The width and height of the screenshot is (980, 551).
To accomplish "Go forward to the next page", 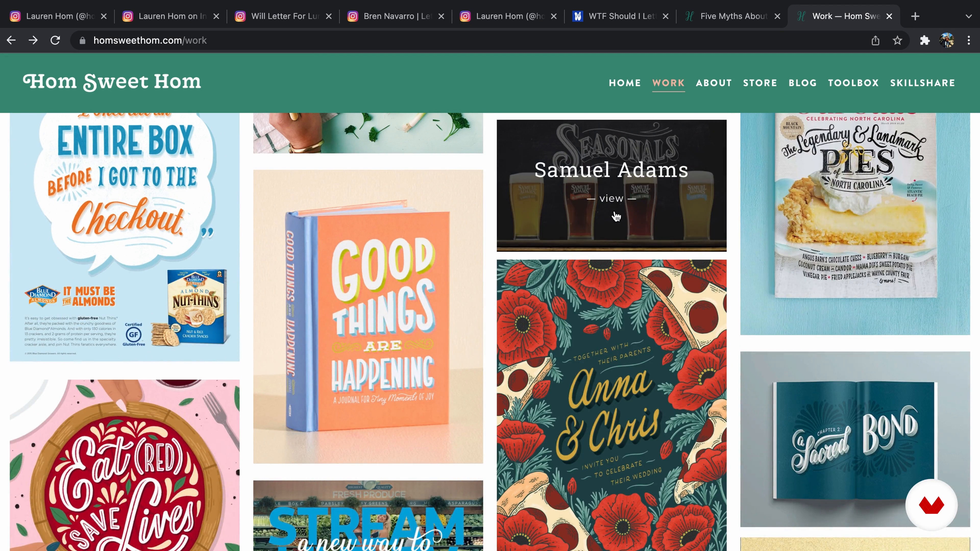I will pos(33,40).
